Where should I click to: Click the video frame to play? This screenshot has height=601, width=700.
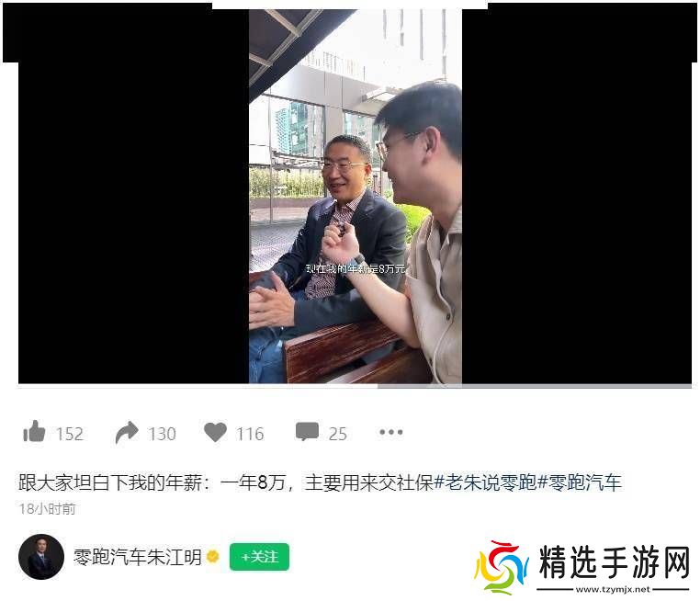tap(355, 197)
